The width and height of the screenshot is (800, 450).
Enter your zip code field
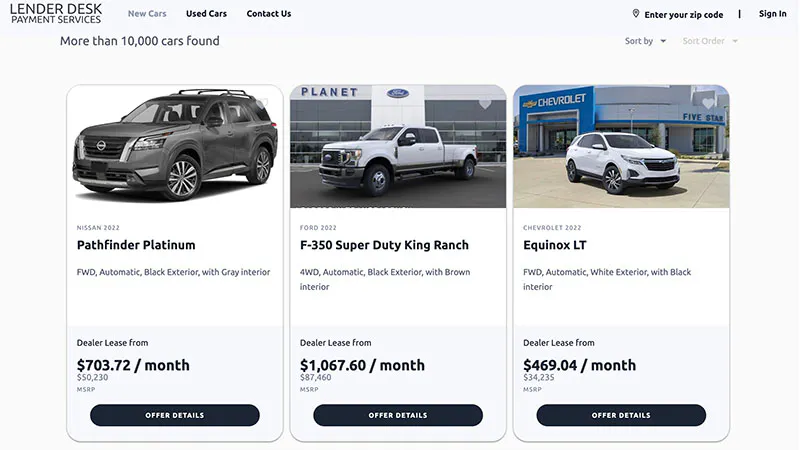pyautogui.click(x=684, y=15)
